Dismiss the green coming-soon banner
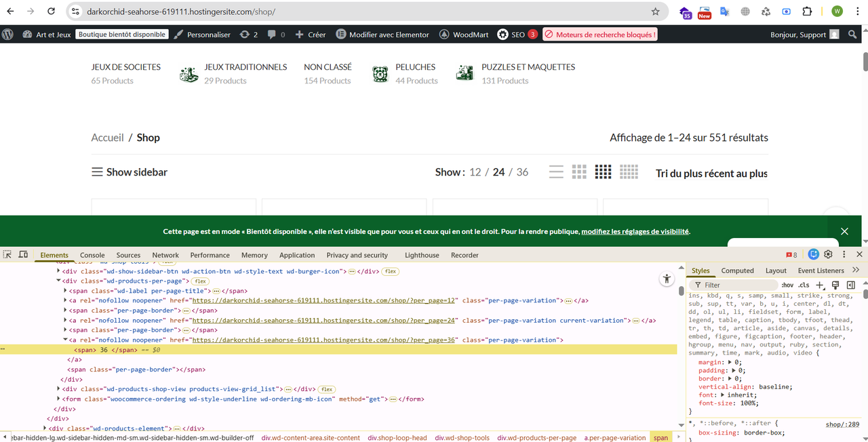Image resolution: width=868 pixels, height=442 pixels. tap(844, 231)
